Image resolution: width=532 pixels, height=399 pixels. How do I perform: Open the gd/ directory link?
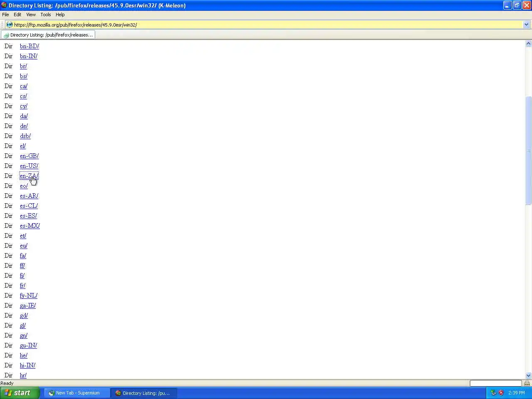pyautogui.click(x=24, y=315)
